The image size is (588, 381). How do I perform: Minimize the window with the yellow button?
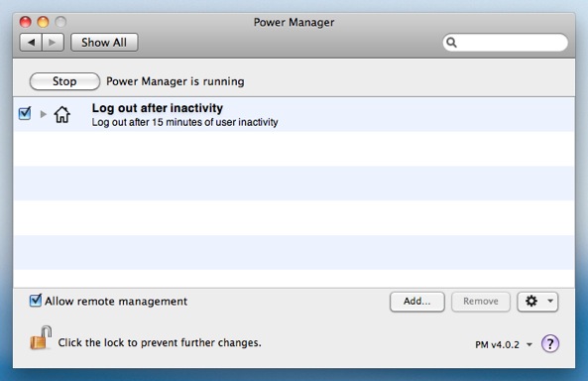(x=43, y=22)
